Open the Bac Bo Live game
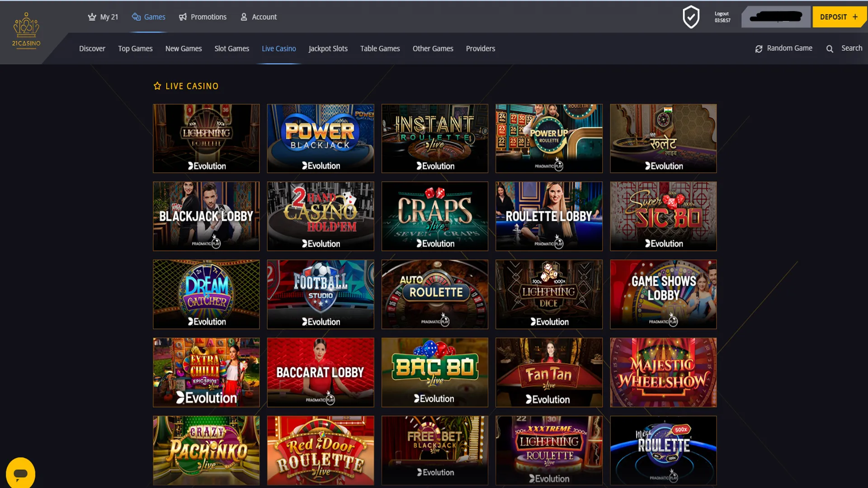 [435, 372]
